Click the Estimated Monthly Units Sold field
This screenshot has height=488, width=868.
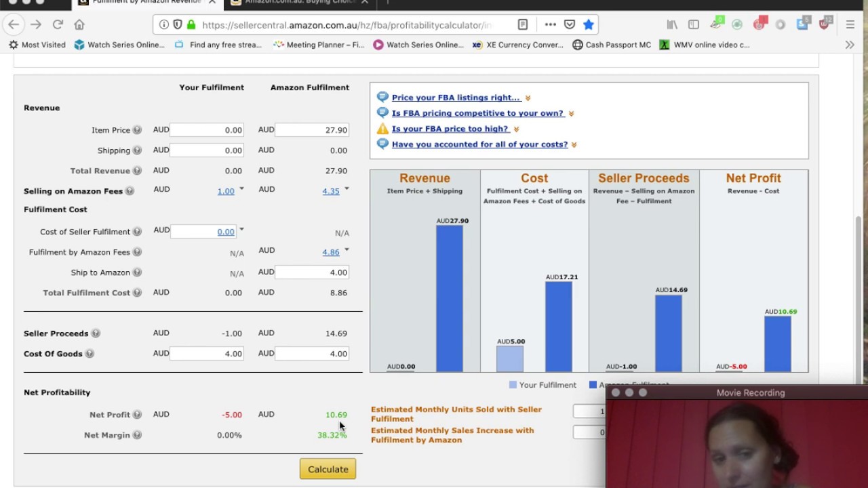589,411
